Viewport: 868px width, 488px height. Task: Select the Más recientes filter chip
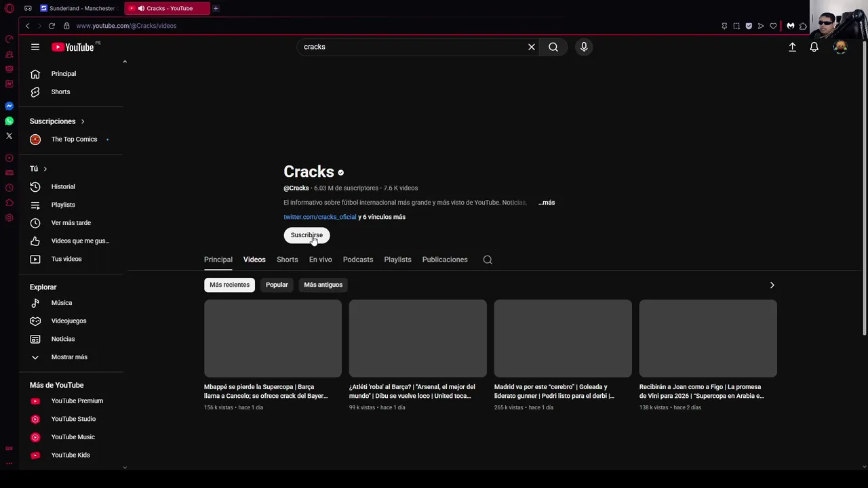[229, 285]
